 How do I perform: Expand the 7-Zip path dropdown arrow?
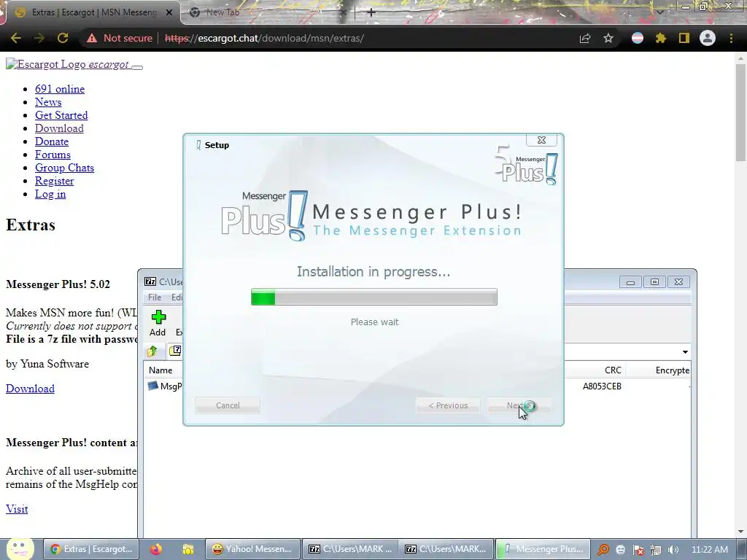pyautogui.click(x=684, y=352)
